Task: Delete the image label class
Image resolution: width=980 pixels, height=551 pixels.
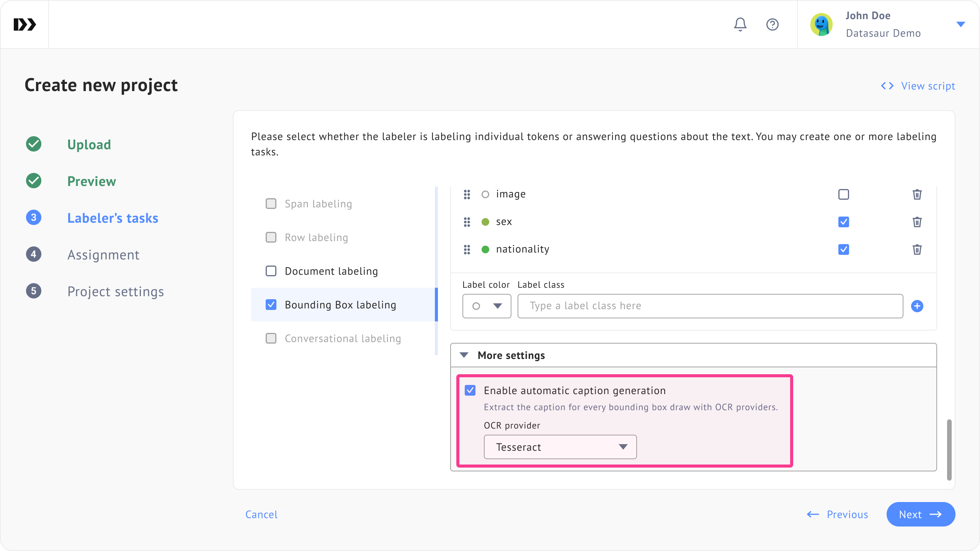Action: click(917, 194)
